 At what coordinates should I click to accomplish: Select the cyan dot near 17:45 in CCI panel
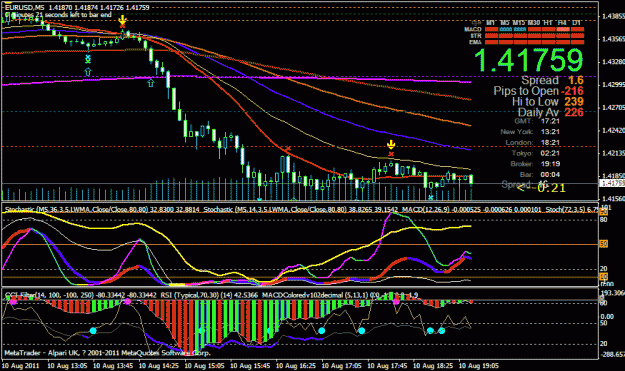tap(362, 331)
